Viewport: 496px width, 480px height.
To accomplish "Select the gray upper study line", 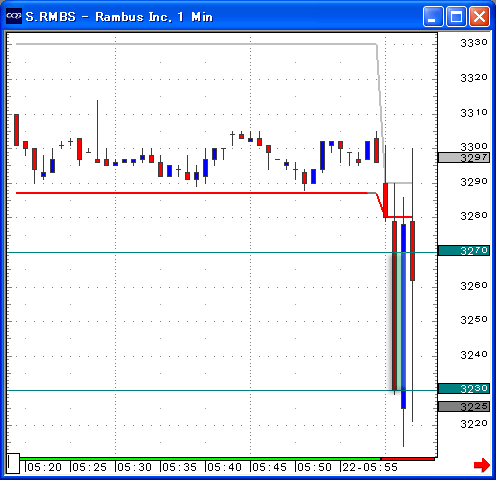I will [196, 44].
